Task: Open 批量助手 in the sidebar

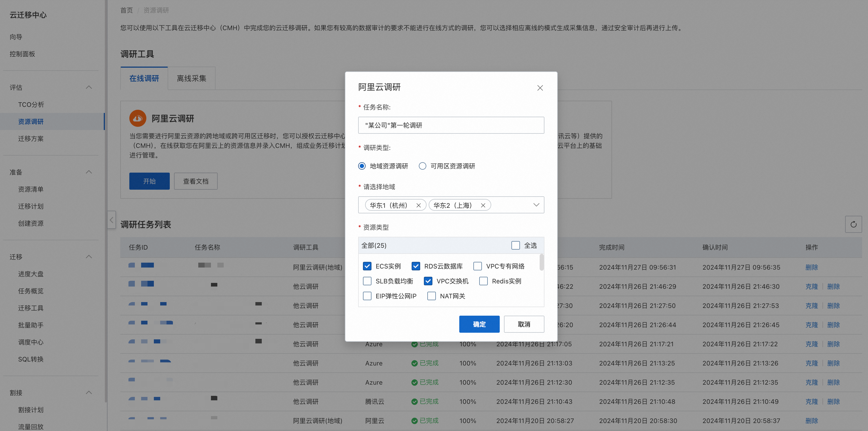Action: [x=31, y=325]
